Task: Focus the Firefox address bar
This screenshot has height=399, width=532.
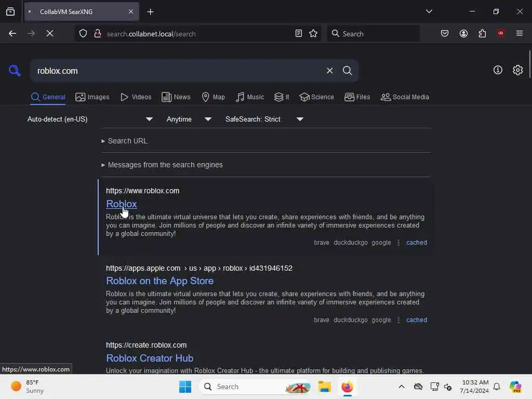Action: [198, 34]
